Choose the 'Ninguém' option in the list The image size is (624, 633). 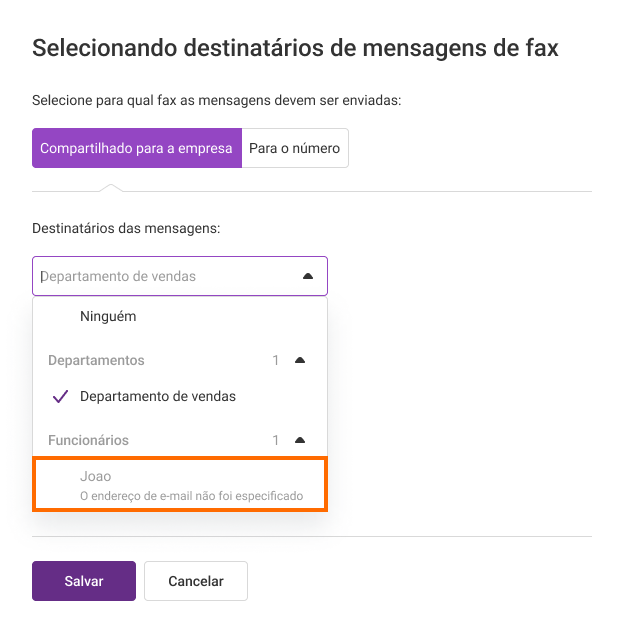click(x=180, y=316)
